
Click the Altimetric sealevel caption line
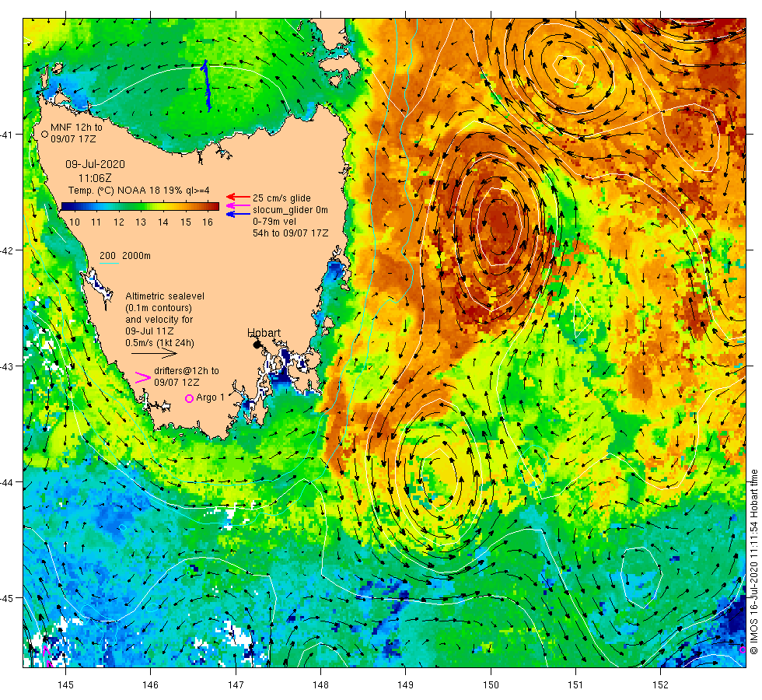(x=165, y=296)
